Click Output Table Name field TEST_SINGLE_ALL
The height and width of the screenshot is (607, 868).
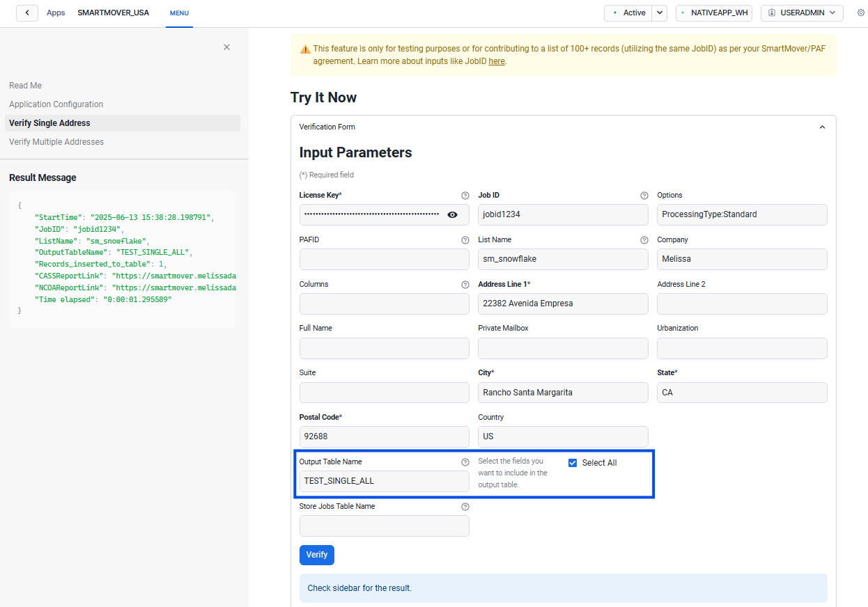coord(385,481)
